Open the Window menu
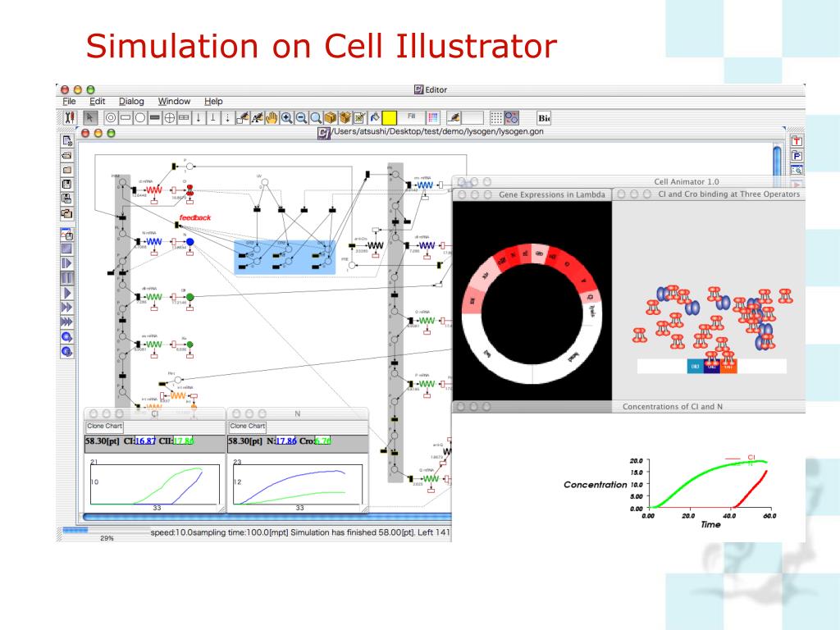This screenshot has height=630, width=840. pos(174,101)
